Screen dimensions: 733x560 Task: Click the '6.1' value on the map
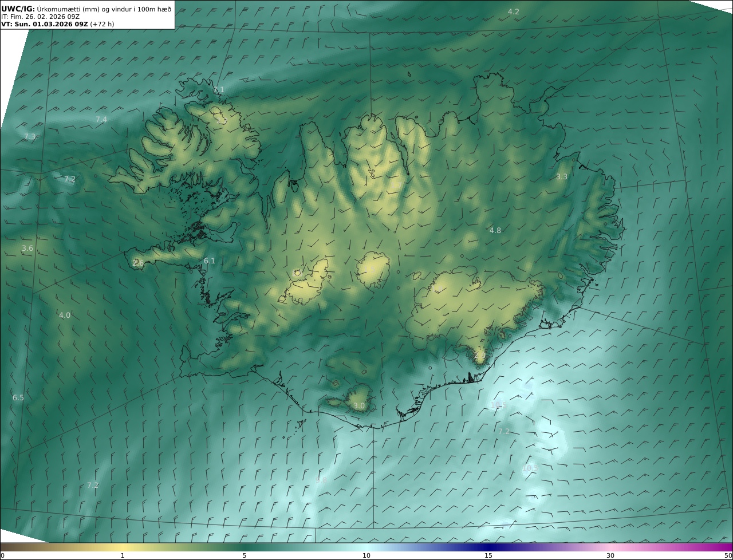(x=210, y=261)
